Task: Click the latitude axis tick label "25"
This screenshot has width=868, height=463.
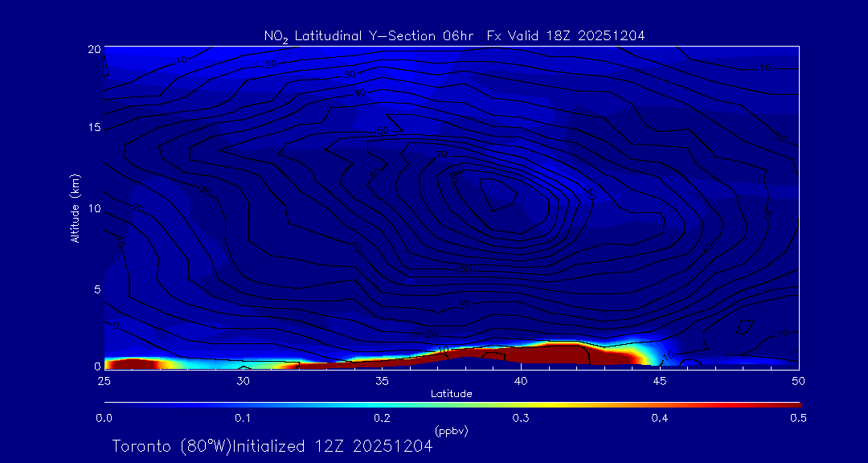Action: 104,381
